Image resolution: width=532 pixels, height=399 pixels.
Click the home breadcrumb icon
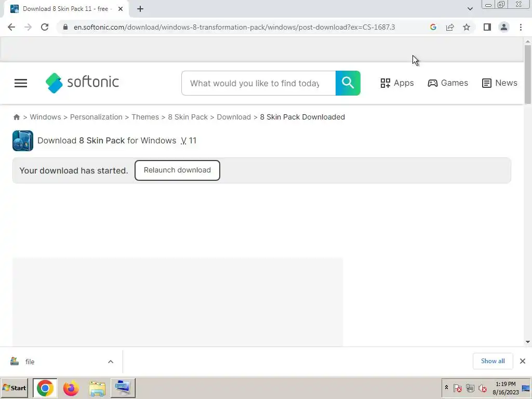(x=16, y=117)
